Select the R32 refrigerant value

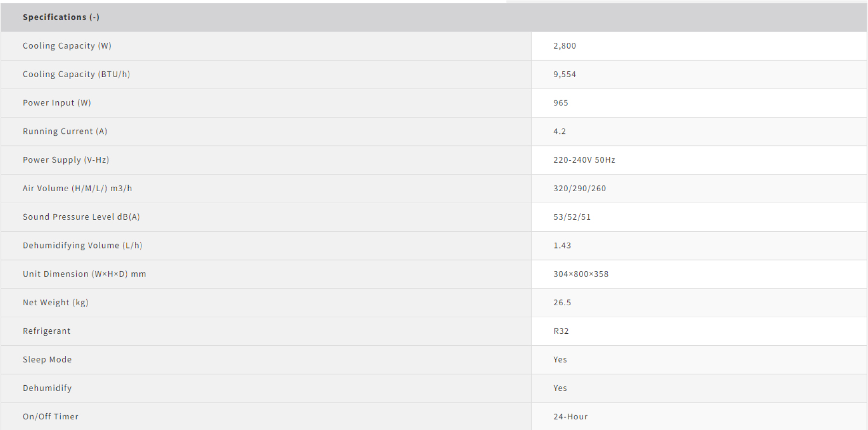[561, 331]
